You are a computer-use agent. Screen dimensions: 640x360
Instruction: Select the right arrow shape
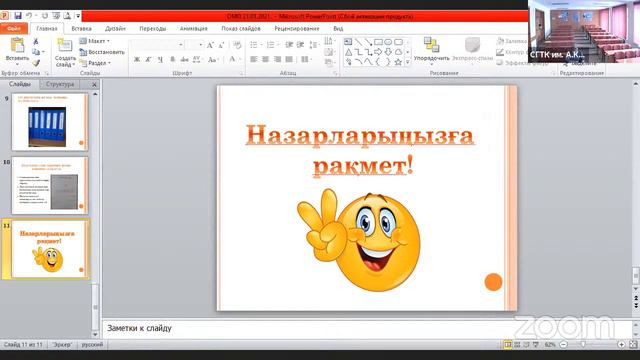378,52
